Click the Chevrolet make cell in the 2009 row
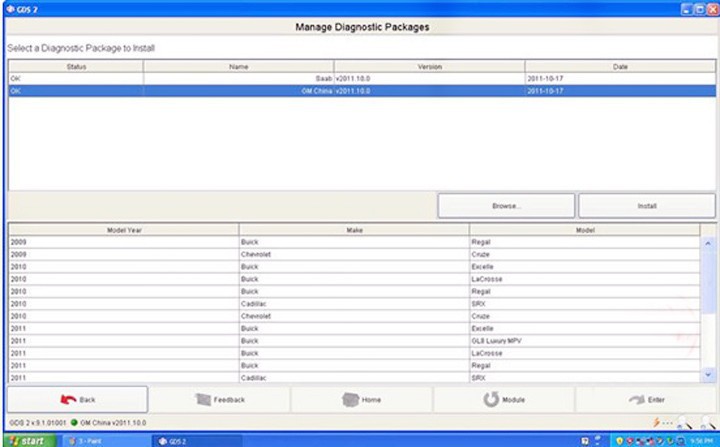This screenshot has width=720, height=447. (x=354, y=255)
